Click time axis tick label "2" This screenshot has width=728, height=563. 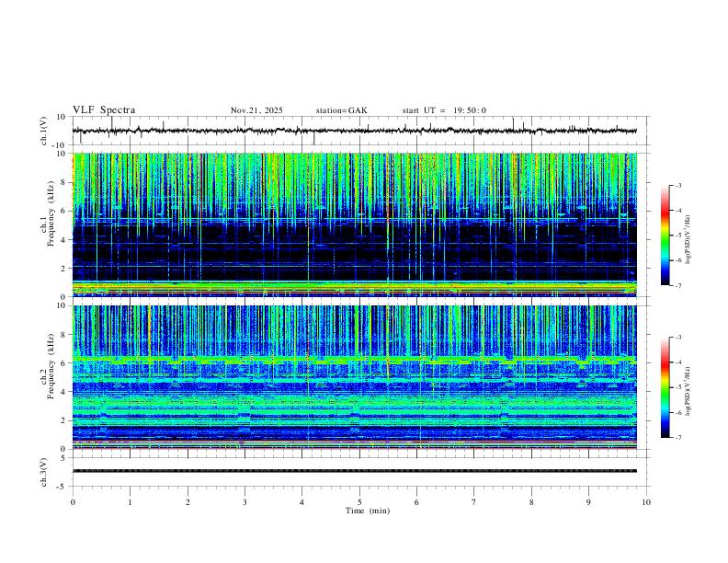point(188,502)
